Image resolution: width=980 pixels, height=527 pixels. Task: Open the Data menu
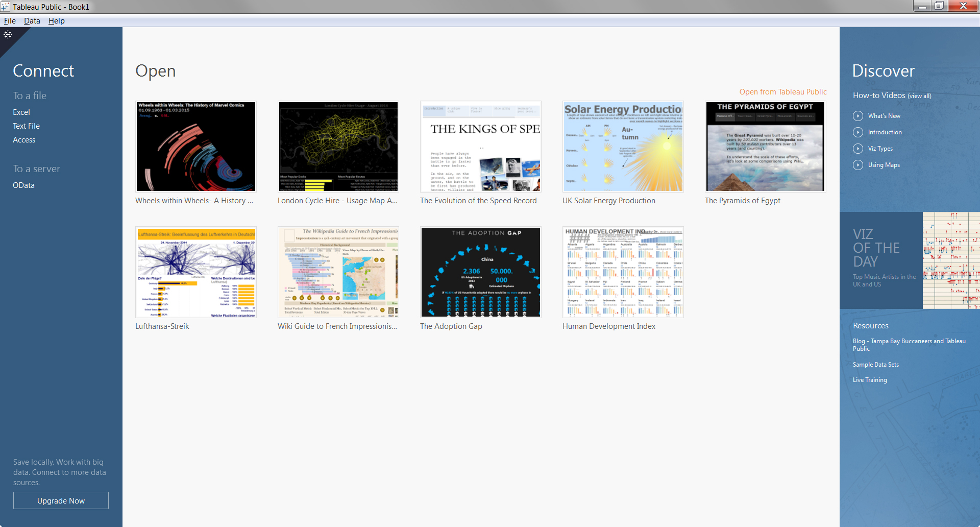tap(32, 21)
